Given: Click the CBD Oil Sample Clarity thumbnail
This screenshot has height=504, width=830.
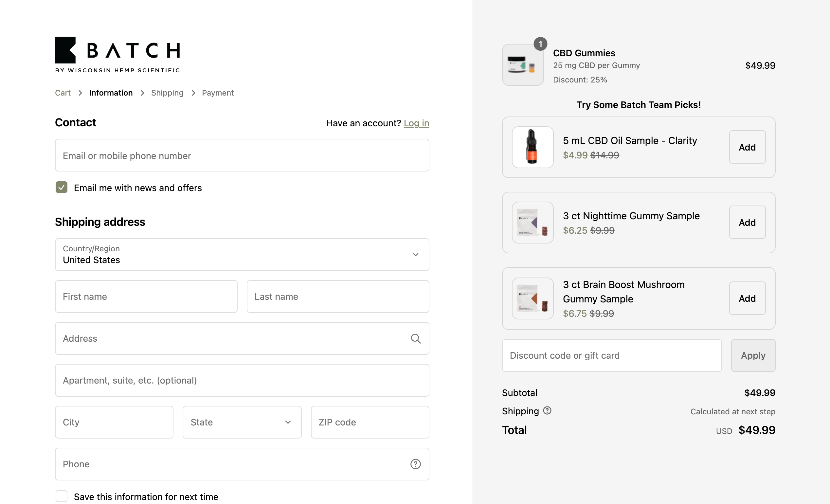Looking at the screenshot, I should point(532,147).
